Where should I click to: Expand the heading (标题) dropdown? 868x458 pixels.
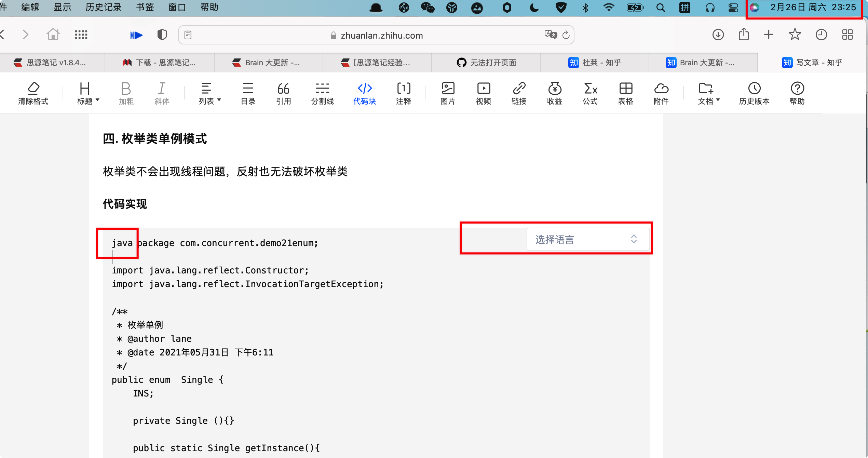pos(88,93)
